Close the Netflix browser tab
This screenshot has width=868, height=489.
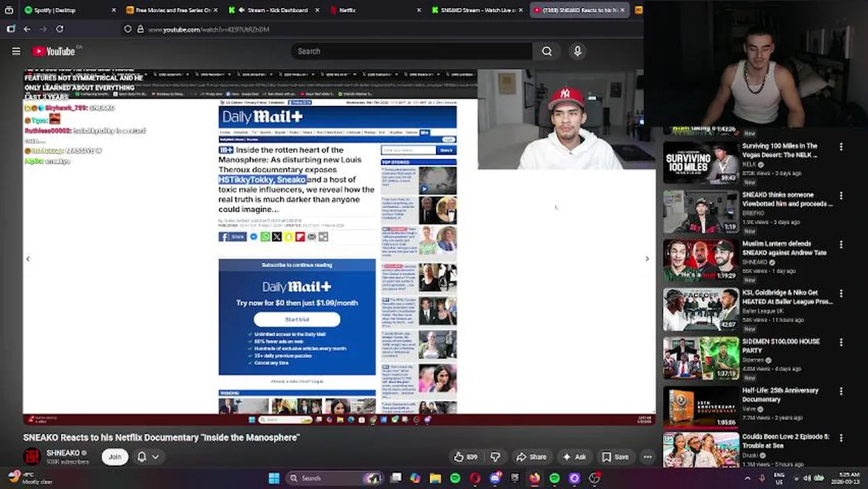pos(418,10)
